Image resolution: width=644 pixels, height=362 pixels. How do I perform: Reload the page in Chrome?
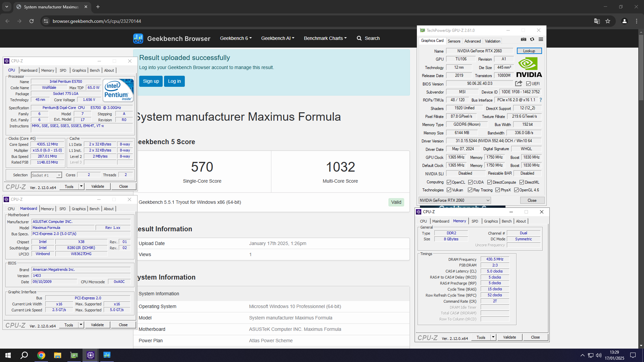[32, 21]
